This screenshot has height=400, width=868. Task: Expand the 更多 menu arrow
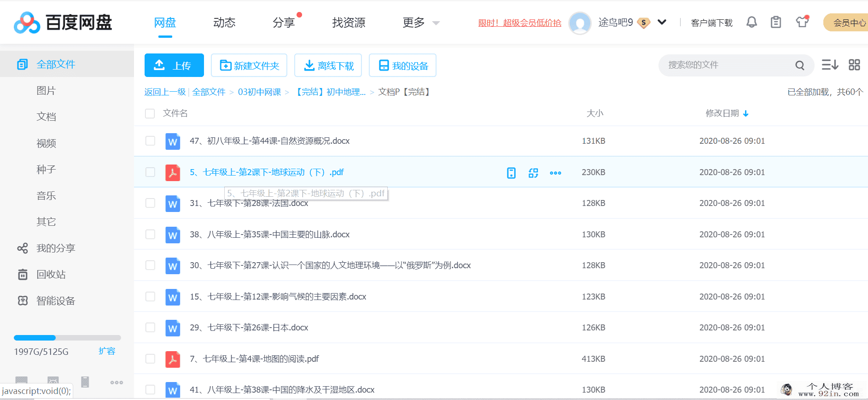[436, 23]
